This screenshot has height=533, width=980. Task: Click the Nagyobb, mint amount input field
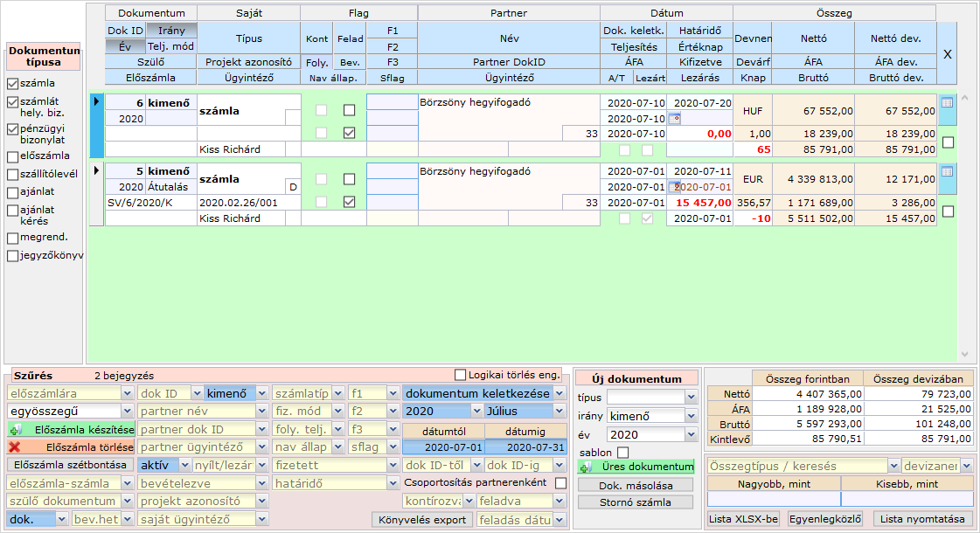(774, 499)
